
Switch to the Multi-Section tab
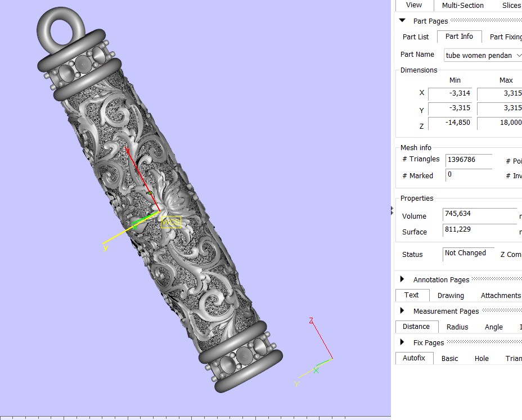tap(463, 5)
